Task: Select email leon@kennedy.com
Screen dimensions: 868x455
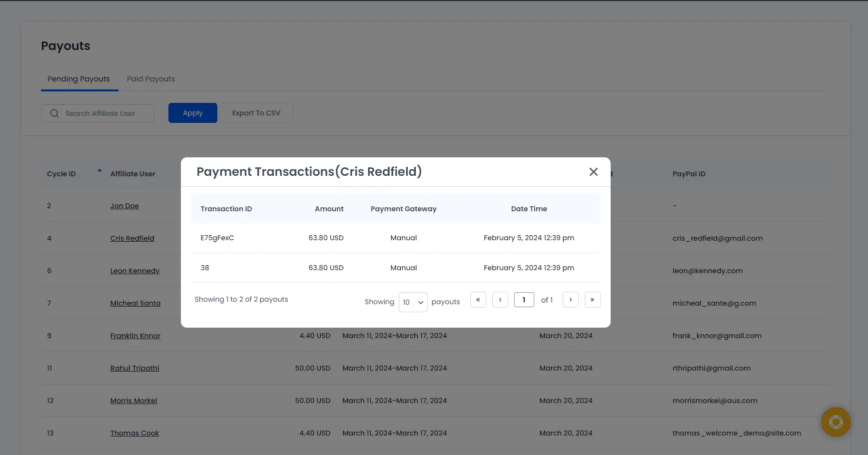Action: (x=708, y=271)
